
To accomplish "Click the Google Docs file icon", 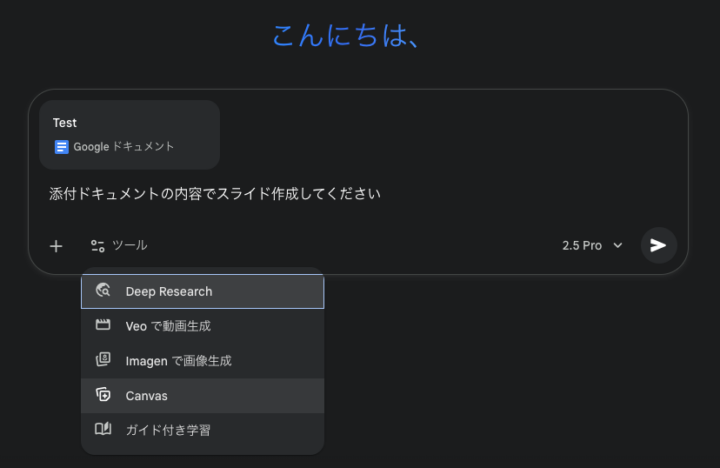I will [x=62, y=147].
